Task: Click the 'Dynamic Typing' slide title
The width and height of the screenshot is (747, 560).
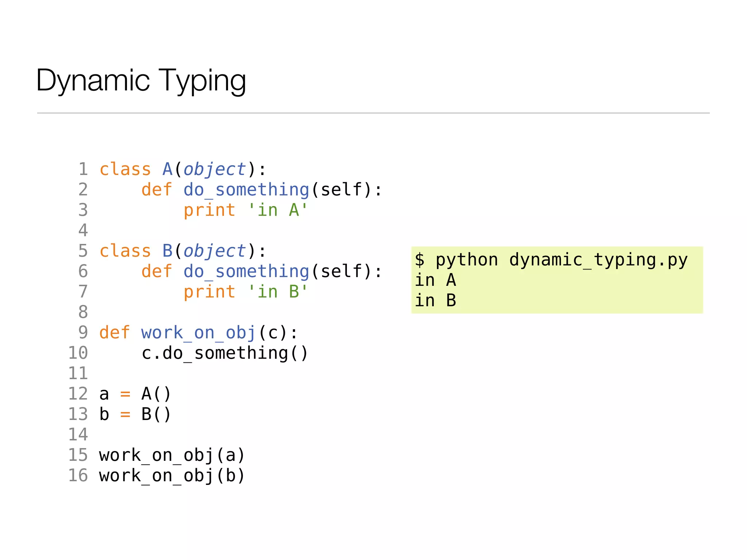Action: [141, 80]
